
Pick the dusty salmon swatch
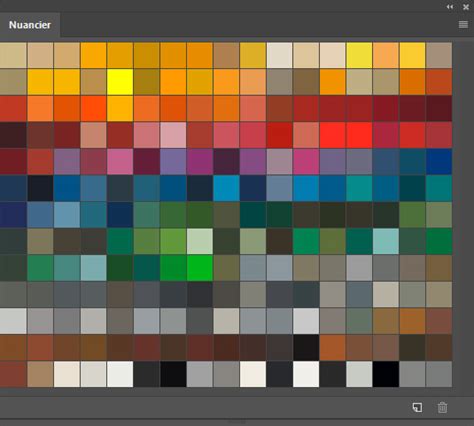pos(93,135)
